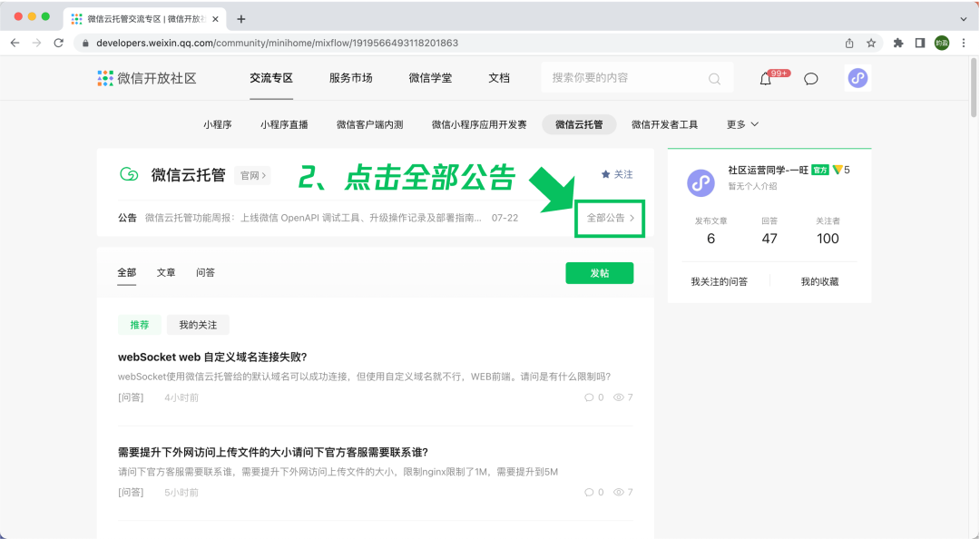Expand the tab search chevron in the tab strip
Image resolution: width=980 pixels, height=539 pixels.
point(963,19)
